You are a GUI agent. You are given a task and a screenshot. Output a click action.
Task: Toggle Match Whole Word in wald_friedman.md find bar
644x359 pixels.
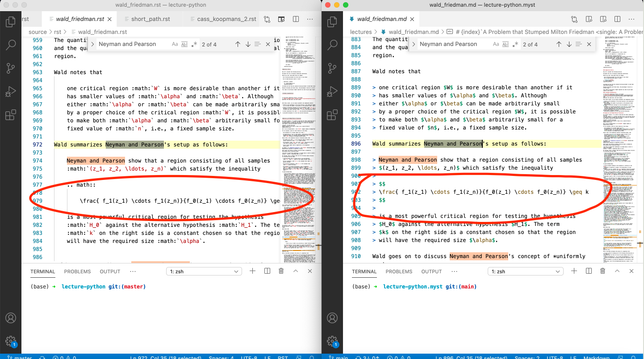[506, 44]
